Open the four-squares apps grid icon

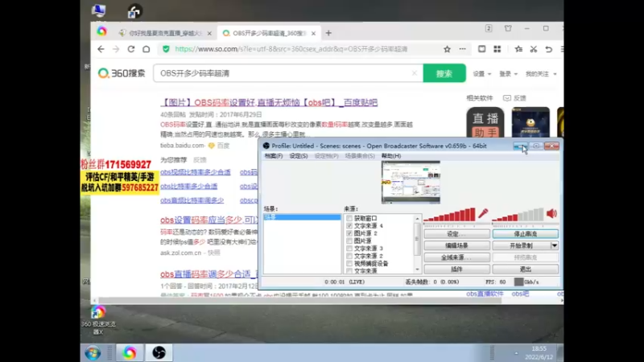(497, 49)
